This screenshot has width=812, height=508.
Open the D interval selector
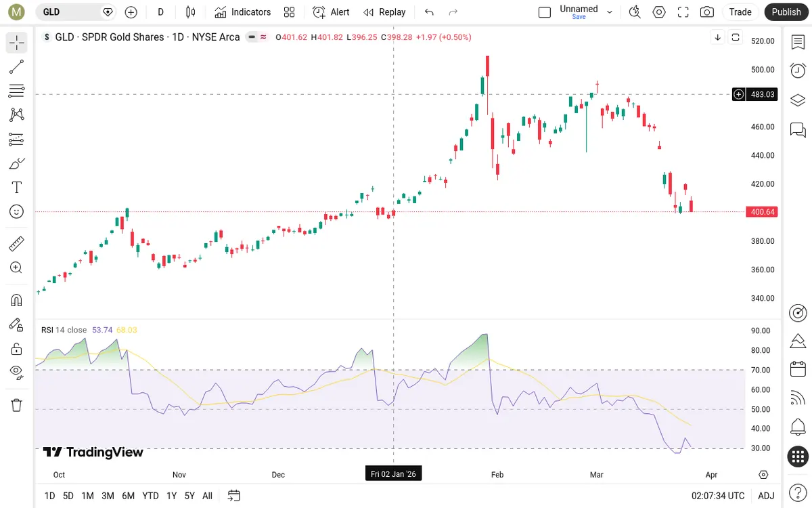(x=160, y=12)
